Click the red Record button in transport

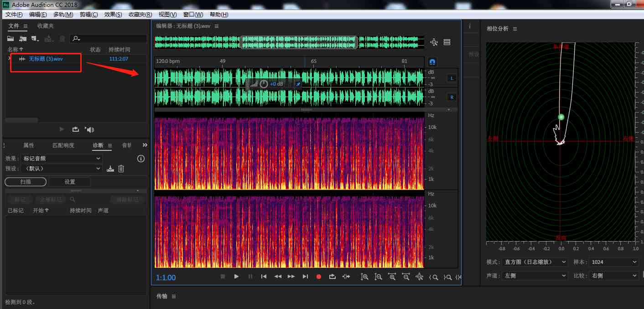[x=319, y=277]
